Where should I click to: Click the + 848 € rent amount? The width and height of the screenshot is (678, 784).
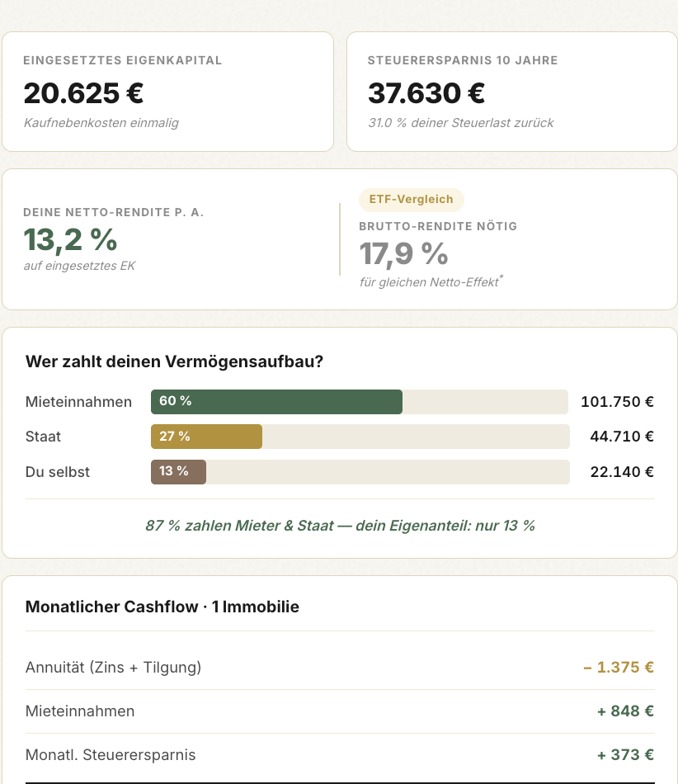click(625, 711)
